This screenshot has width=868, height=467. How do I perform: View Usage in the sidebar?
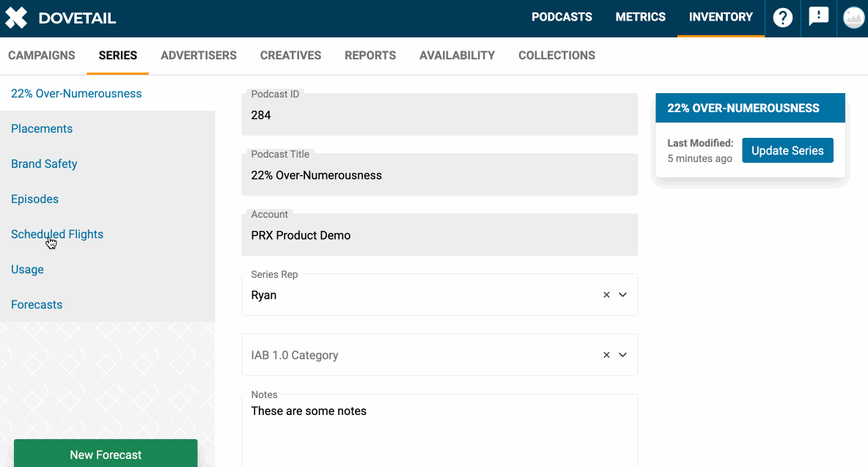click(x=28, y=270)
